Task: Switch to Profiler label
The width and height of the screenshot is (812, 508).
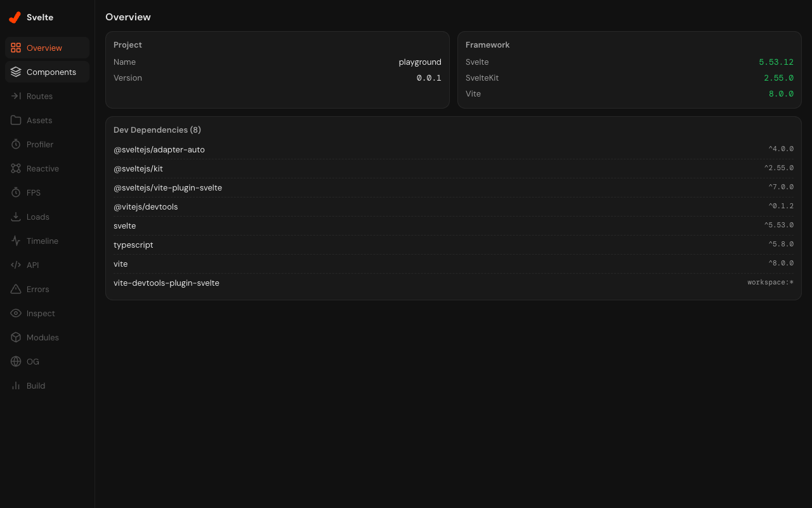Action: click(40, 144)
